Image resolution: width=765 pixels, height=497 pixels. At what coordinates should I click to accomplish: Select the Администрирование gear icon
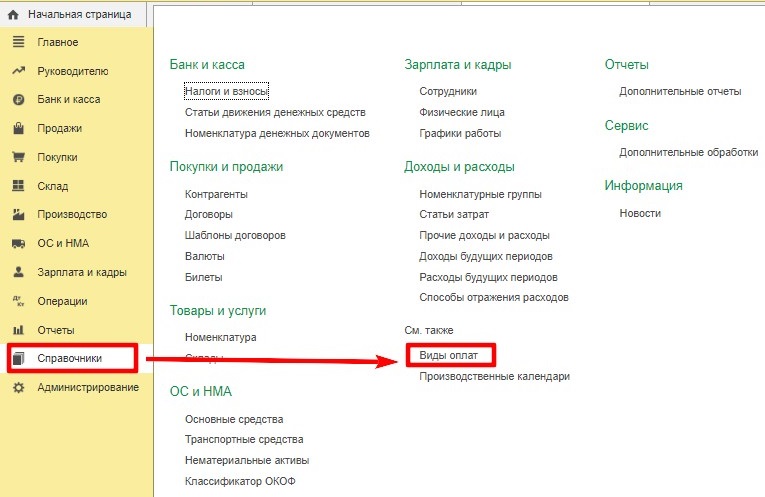coord(18,388)
